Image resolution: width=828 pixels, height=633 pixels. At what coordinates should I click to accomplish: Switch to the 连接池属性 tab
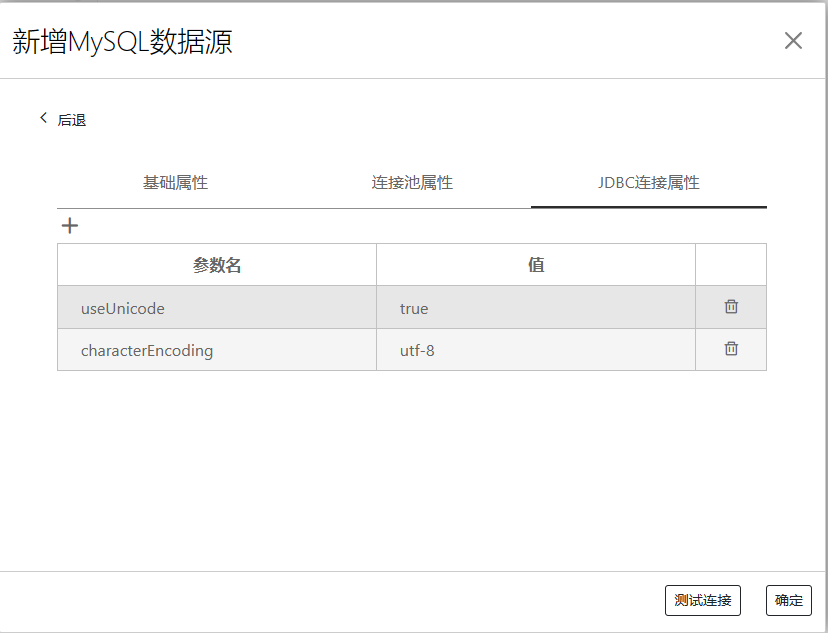tap(412, 183)
